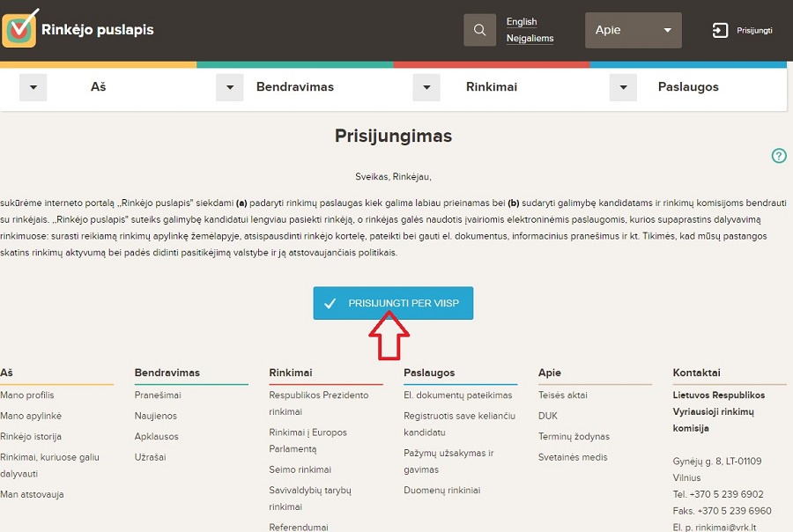Open Naujienos footer link
Image resolution: width=793 pixels, height=532 pixels.
[156, 416]
